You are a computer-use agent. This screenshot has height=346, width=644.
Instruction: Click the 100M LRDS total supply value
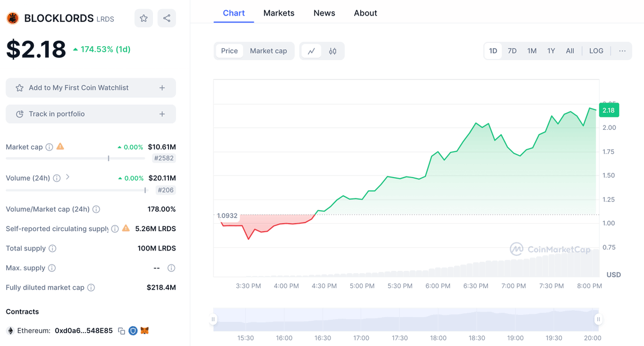click(x=157, y=248)
